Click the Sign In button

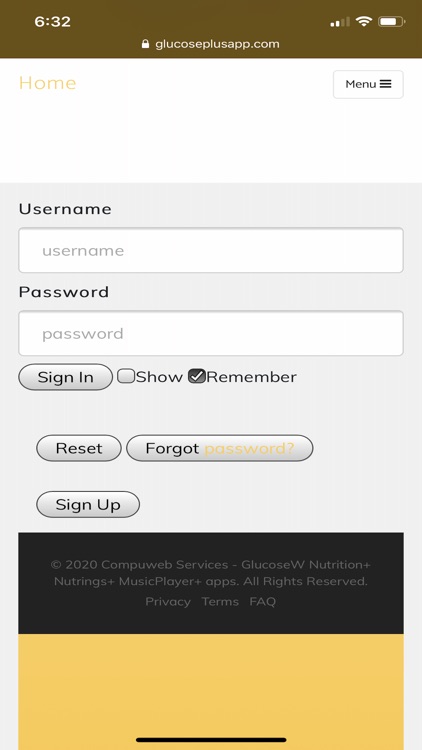coord(66,377)
